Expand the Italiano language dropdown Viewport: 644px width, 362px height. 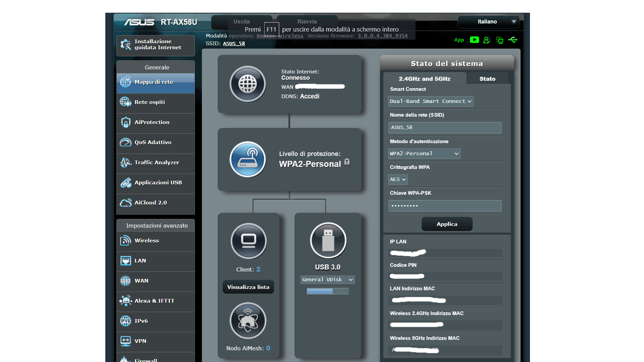pyautogui.click(x=489, y=22)
